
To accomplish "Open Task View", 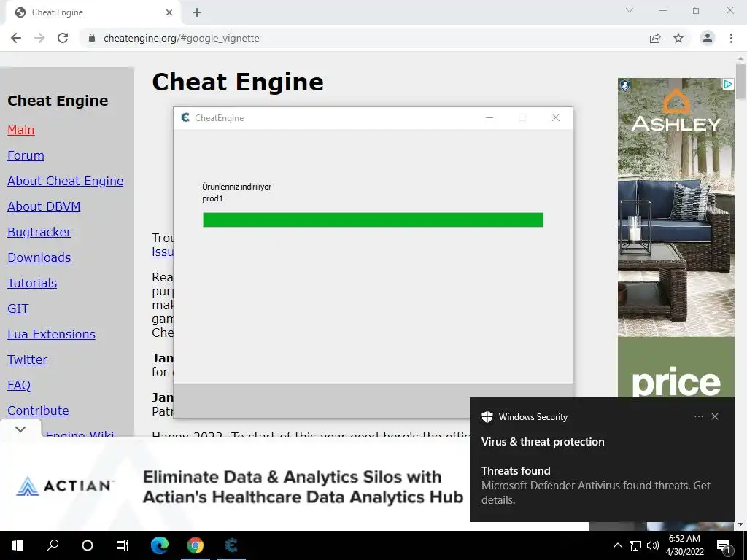I will click(x=123, y=545).
